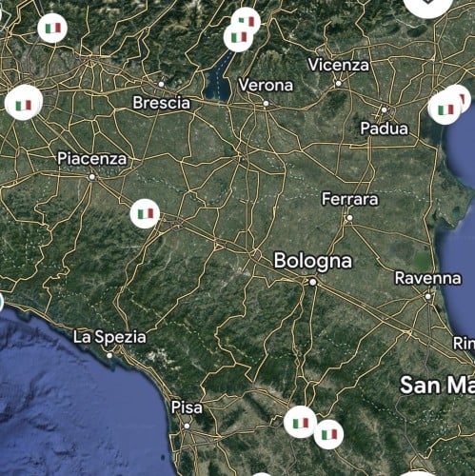Select the Verona place label
The width and height of the screenshot is (475, 476).
266,85
